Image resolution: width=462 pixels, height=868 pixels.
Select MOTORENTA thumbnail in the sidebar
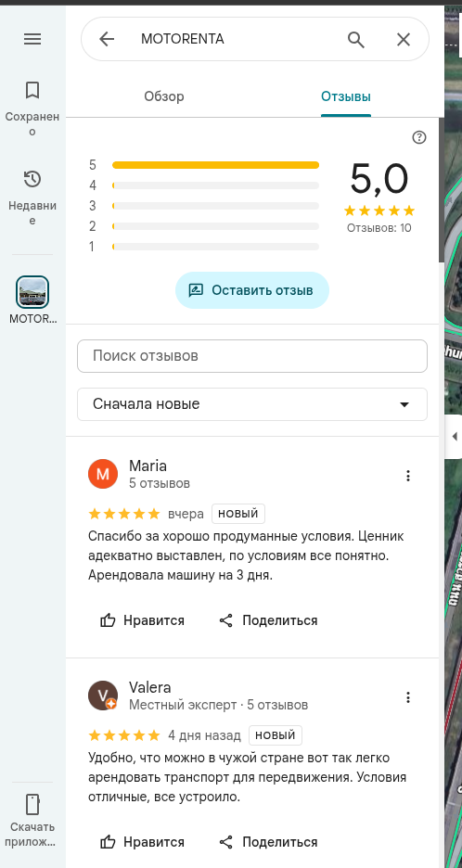tap(32, 292)
